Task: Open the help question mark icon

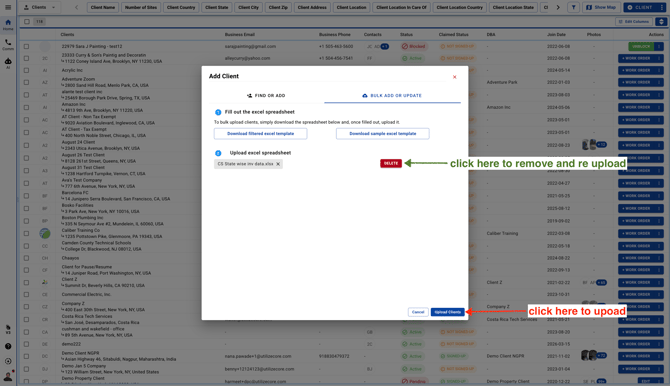Action: pyautogui.click(x=8, y=346)
